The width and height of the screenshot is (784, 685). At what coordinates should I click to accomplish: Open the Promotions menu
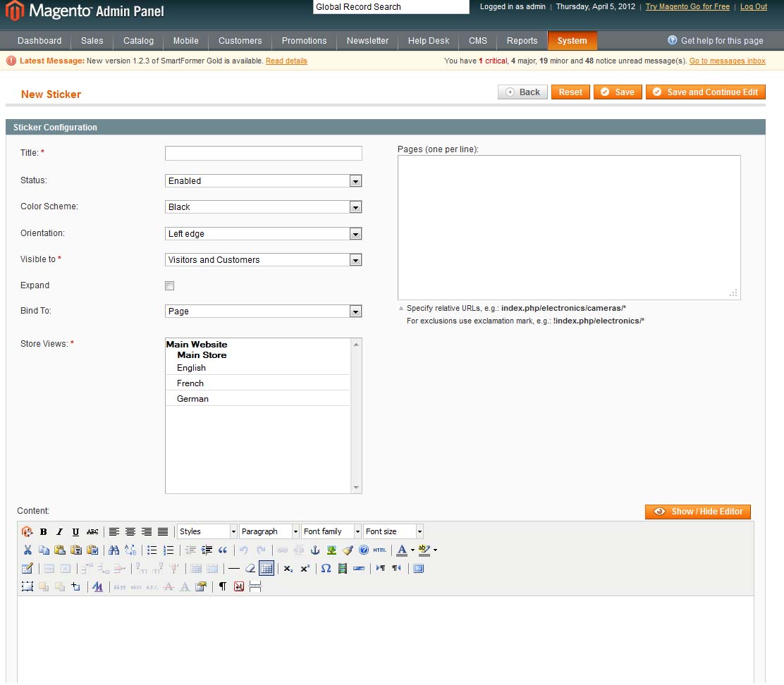tap(304, 41)
